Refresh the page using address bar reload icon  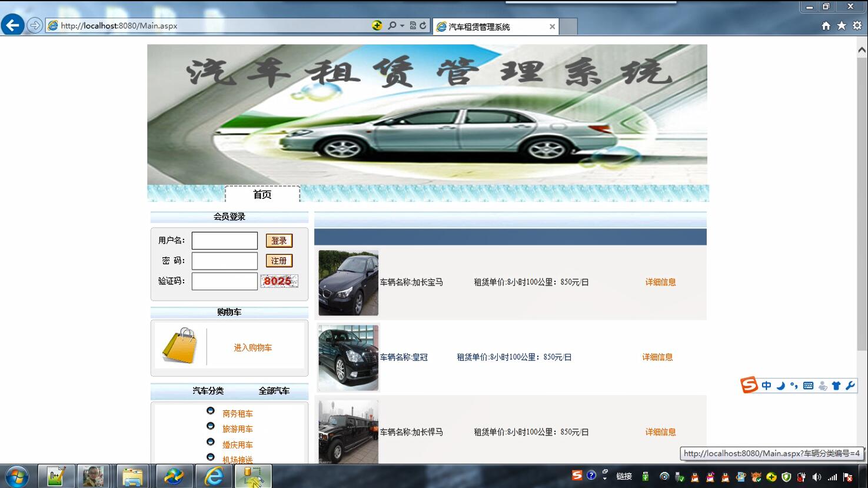point(423,25)
